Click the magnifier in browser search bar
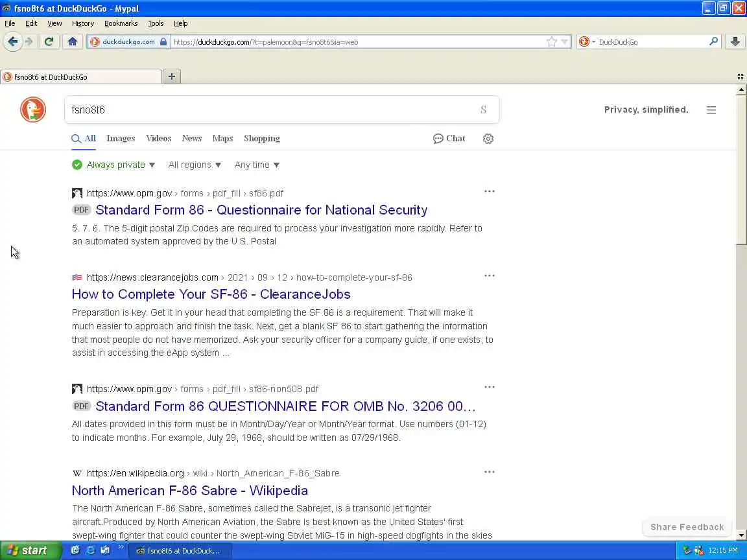Viewport: 747px width, 560px height. point(713,41)
